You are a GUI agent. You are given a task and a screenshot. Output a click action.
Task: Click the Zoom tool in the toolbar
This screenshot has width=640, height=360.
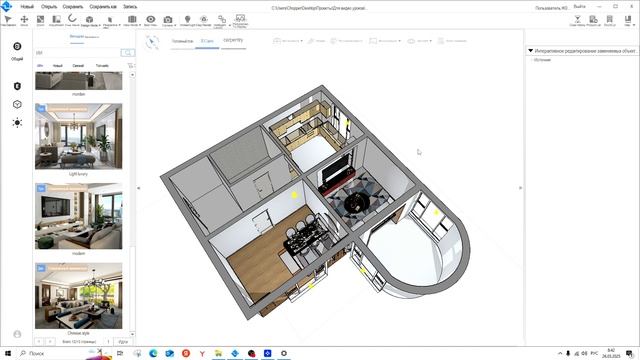click(x=40, y=20)
